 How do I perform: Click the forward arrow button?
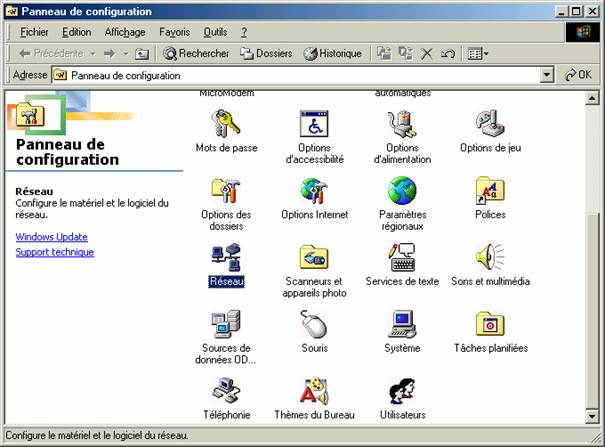tap(110, 54)
